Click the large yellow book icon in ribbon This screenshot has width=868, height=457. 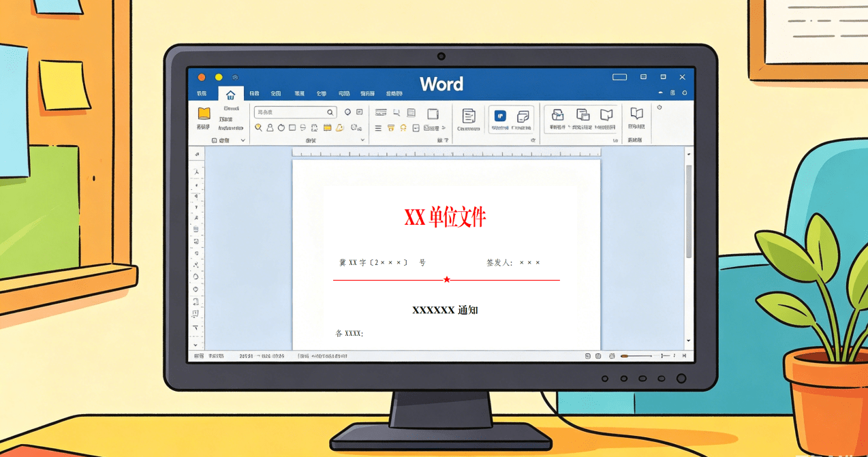tap(204, 114)
